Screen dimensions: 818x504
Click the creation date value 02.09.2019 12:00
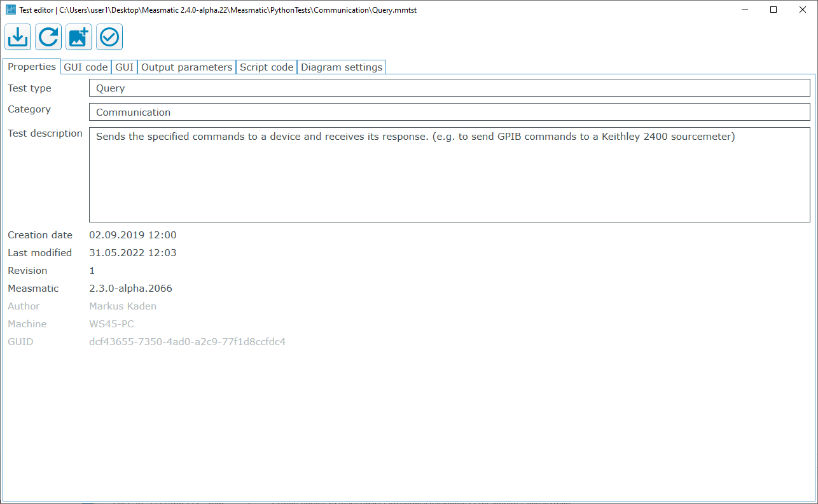pyautogui.click(x=133, y=235)
